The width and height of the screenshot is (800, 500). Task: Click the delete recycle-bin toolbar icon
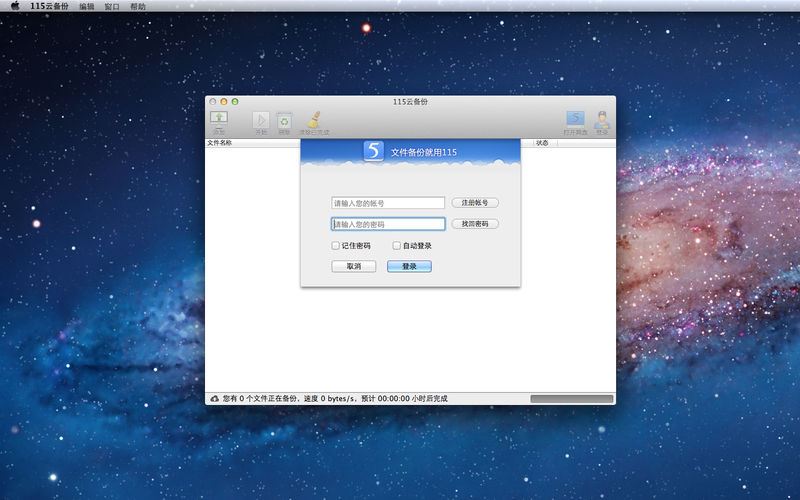click(x=284, y=120)
